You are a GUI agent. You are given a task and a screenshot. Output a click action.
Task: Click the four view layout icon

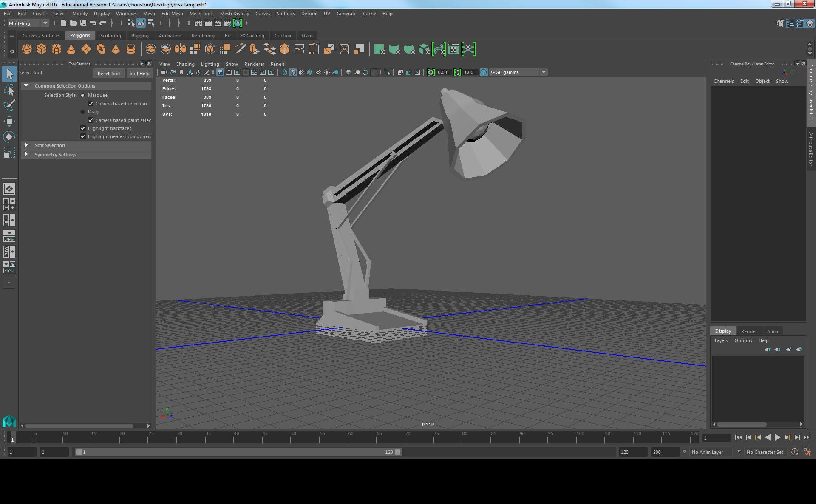pyautogui.click(x=9, y=204)
